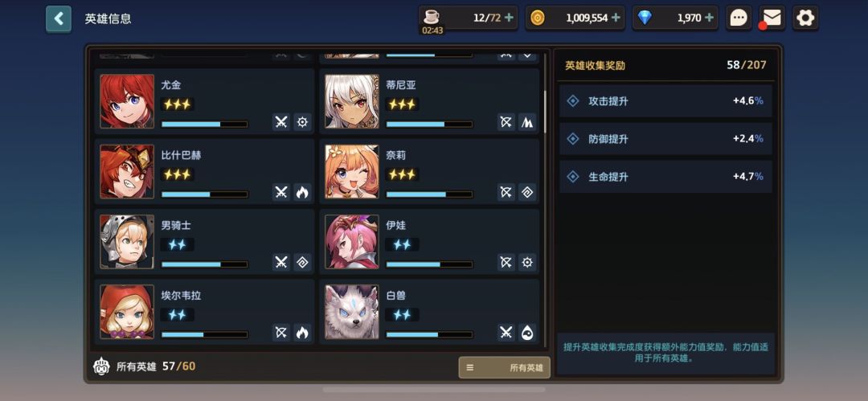This screenshot has height=401, width=868.
Task: Open settings gear icon
Action: point(805,18)
